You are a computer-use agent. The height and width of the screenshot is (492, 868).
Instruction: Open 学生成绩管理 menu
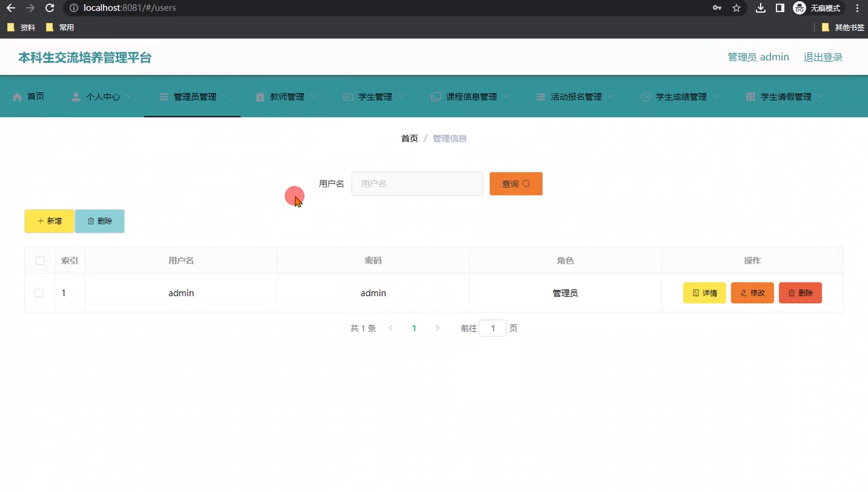click(x=681, y=96)
